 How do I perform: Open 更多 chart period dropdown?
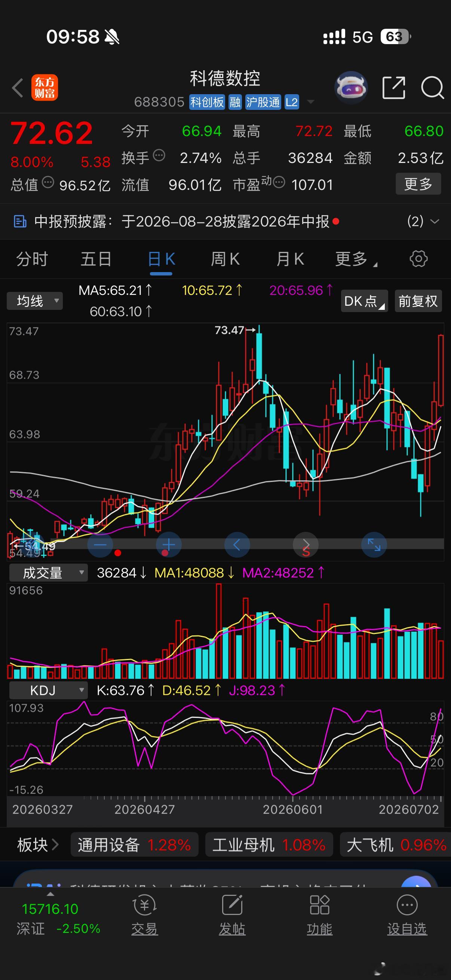coord(356,259)
